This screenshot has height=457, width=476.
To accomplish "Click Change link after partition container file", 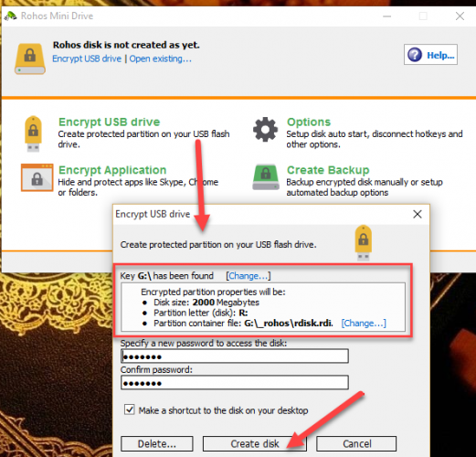I will click(364, 323).
